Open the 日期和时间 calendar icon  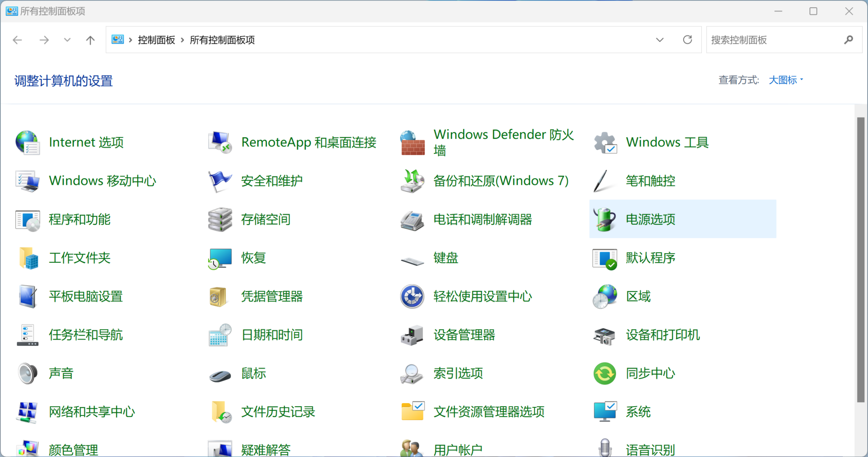(x=220, y=335)
